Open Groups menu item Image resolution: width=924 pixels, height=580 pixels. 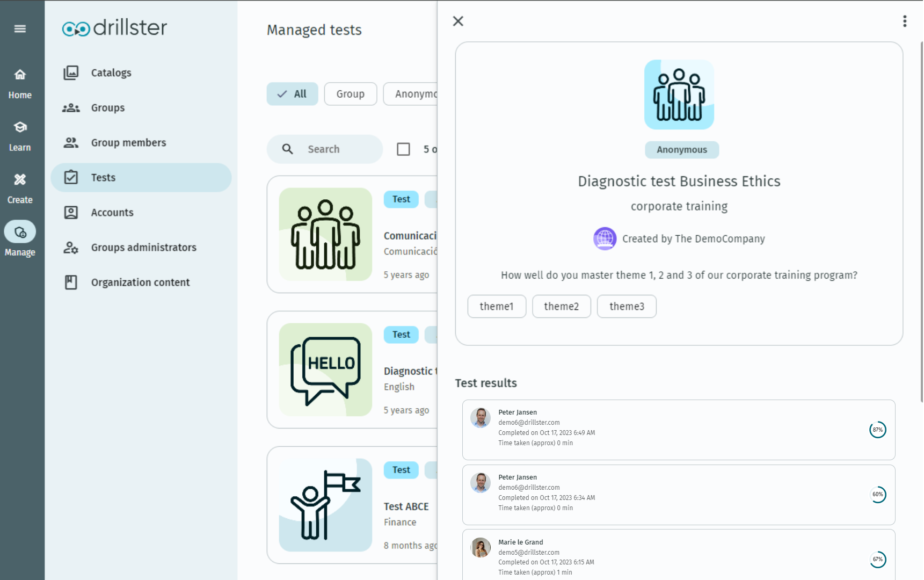point(141,107)
